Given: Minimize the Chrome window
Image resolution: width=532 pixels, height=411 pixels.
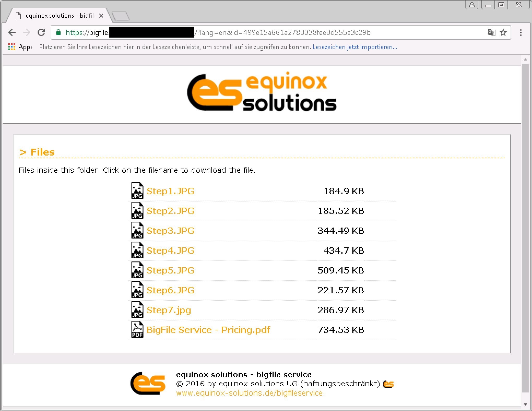Looking at the screenshot, I should [x=488, y=5].
